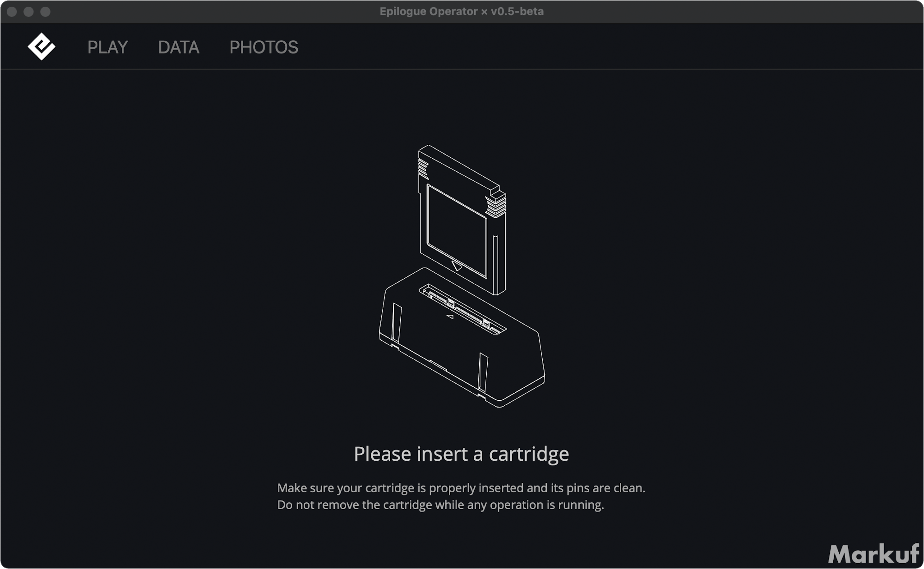The image size is (924, 569).
Task: Click the small triangle marker on device
Action: pos(450,317)
